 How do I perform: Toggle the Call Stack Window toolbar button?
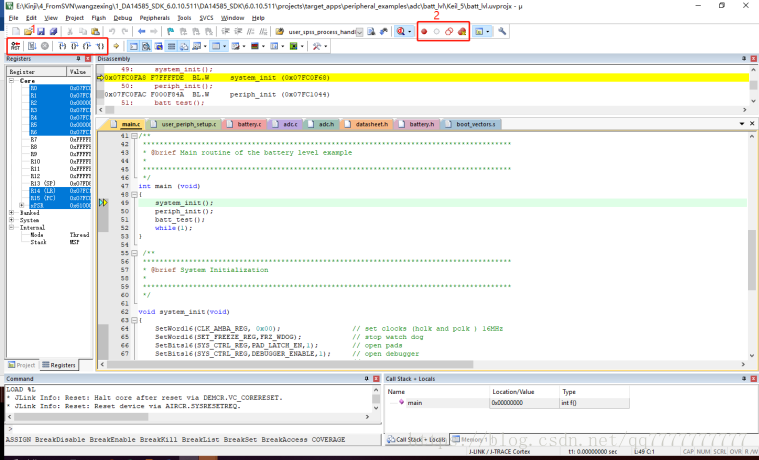[184, 46]
